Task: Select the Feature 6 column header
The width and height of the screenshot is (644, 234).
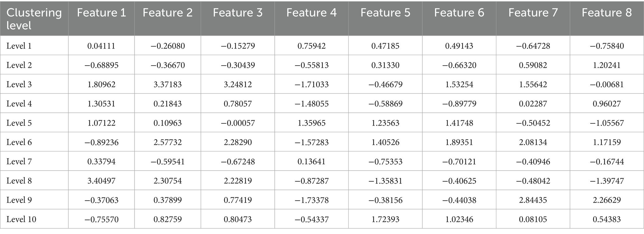Action: pos(459,12)
